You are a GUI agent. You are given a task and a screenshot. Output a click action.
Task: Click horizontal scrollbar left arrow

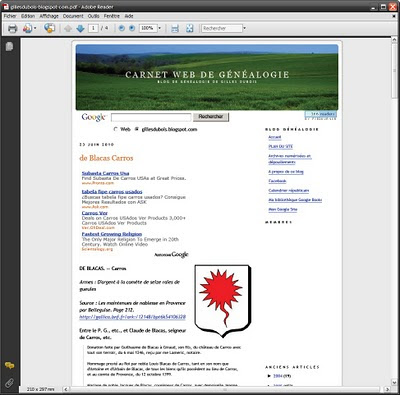click(x=66, y=389)
